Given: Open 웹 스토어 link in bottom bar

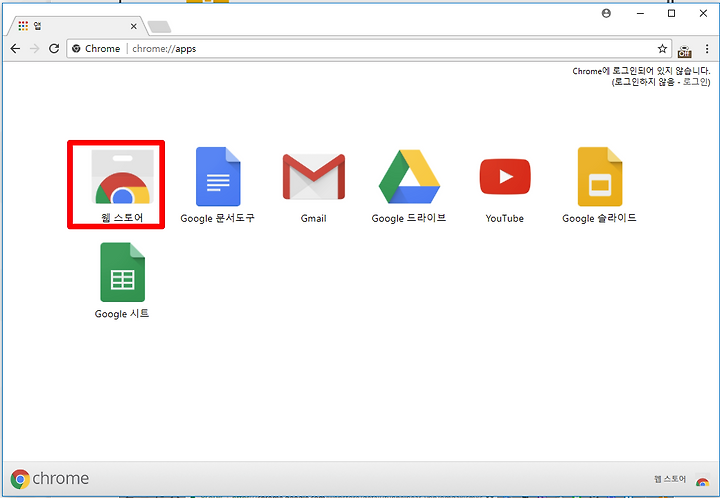Looking at the screenshot, I should click(x=681, y=480).
